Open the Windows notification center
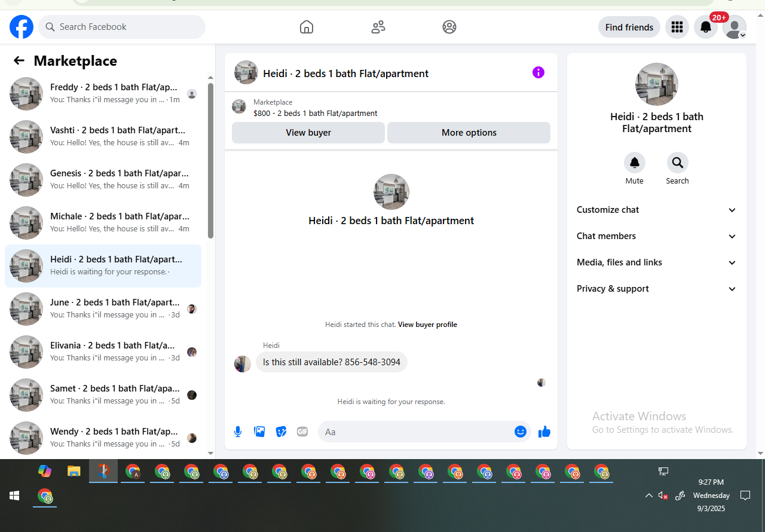 [745, 496]
